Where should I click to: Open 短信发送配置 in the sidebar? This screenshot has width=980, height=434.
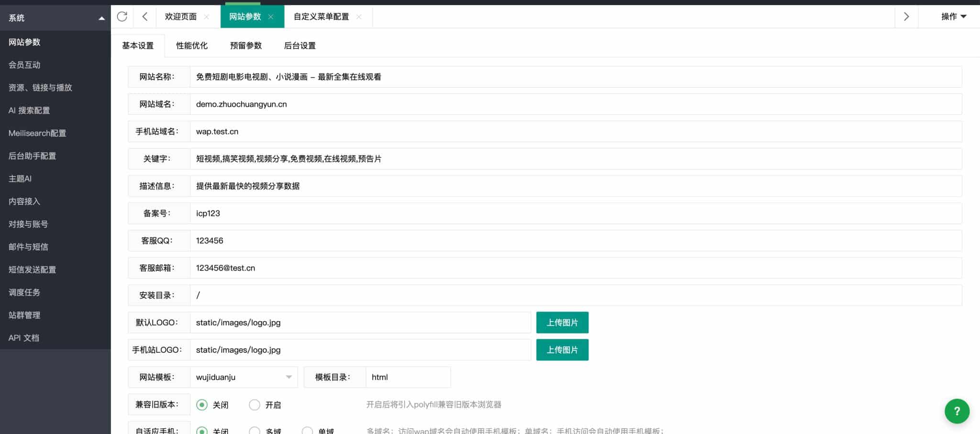pos(55,269)
